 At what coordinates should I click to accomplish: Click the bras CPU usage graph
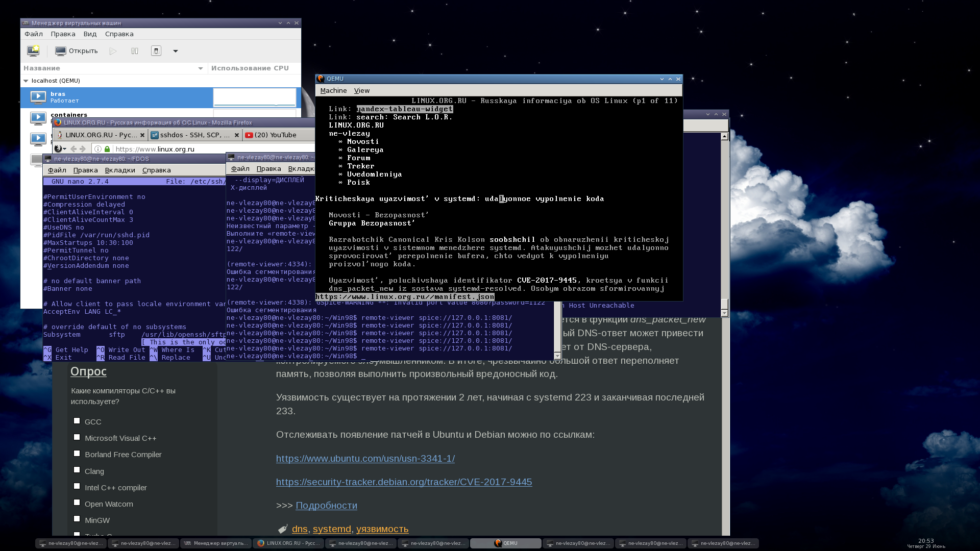(254, 97)
